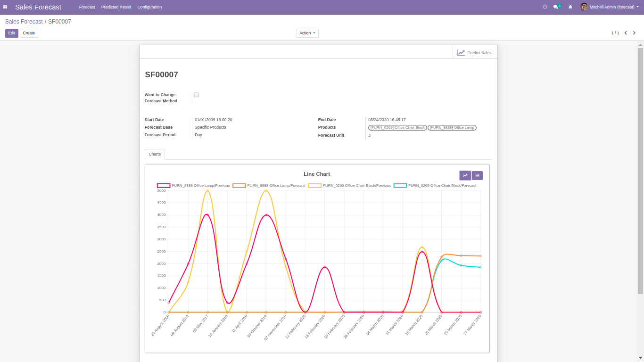Switch to line chart view icon

[465, 175]
